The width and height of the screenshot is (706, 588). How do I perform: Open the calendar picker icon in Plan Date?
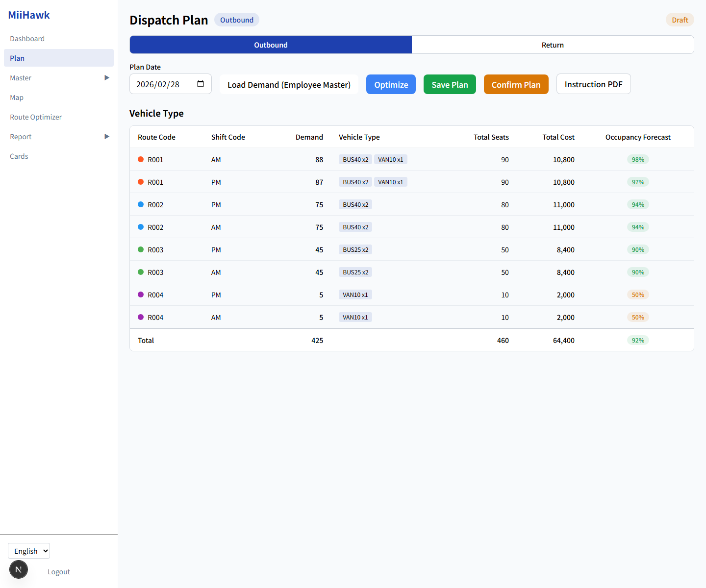pos(201,84)
